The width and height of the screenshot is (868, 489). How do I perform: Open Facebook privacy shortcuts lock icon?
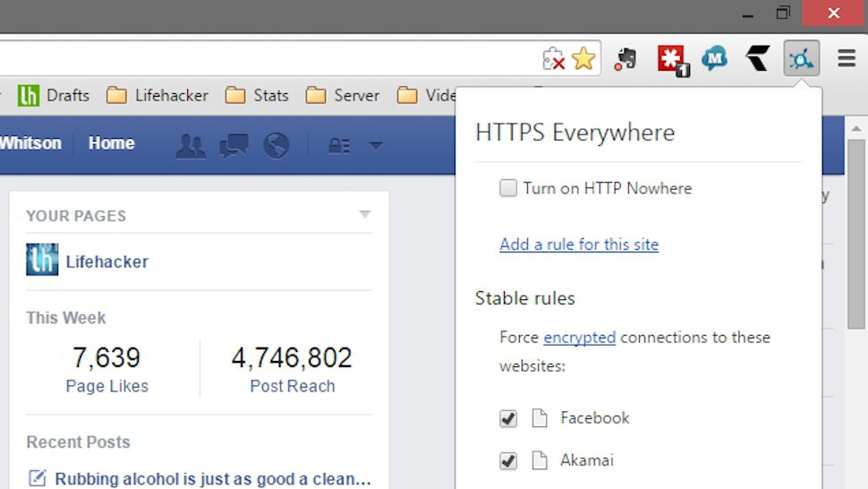[x=339, y=146]
